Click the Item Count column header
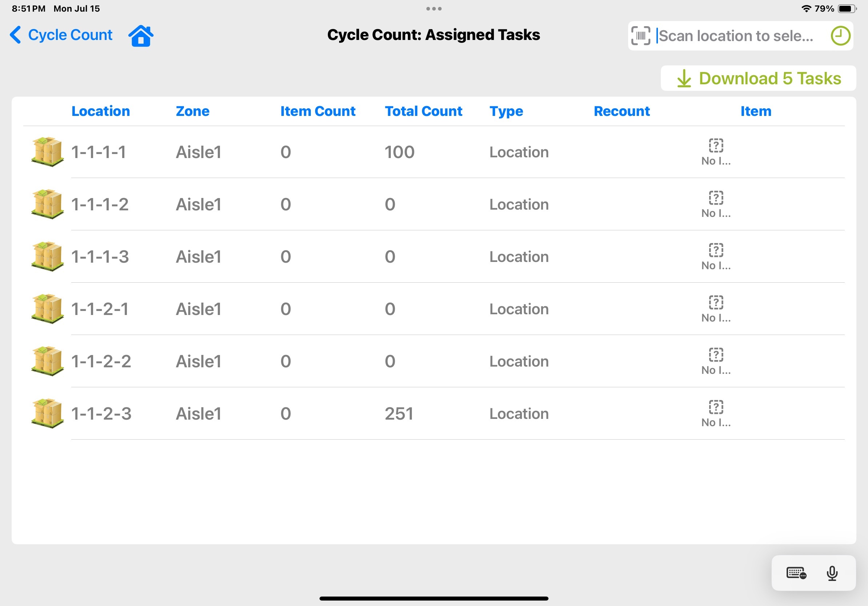 coord(318,111)
